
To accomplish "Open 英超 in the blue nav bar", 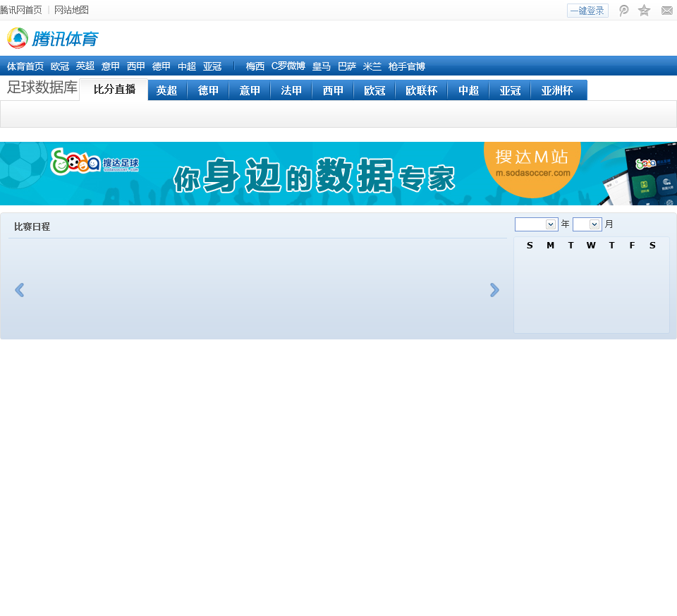I will pos(85,66).
